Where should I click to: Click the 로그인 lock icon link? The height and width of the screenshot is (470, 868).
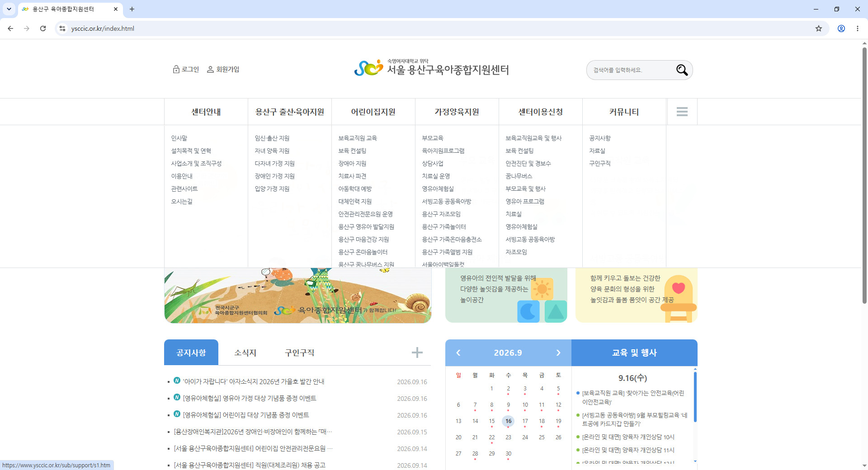186,69
